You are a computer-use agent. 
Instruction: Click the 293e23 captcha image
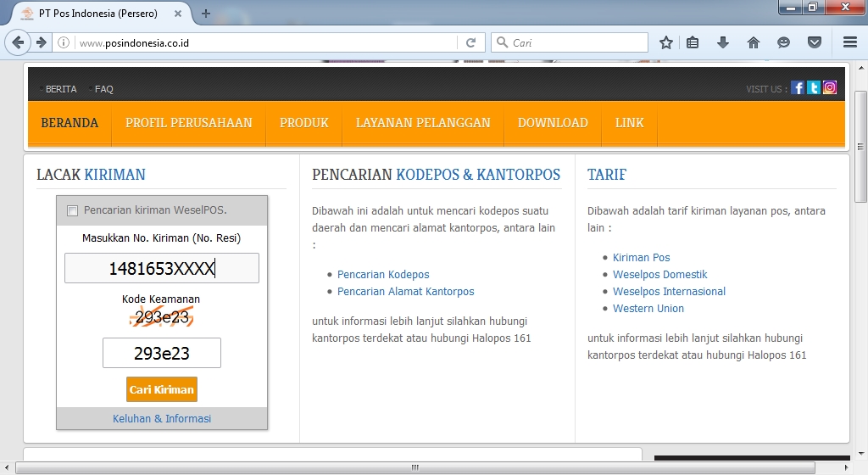162,316
